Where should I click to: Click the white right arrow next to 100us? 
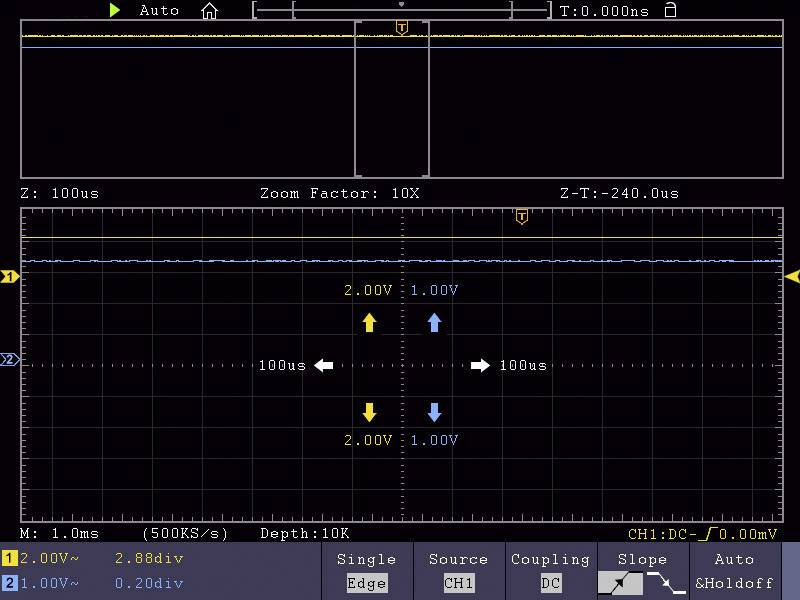[x=478, y=365]
